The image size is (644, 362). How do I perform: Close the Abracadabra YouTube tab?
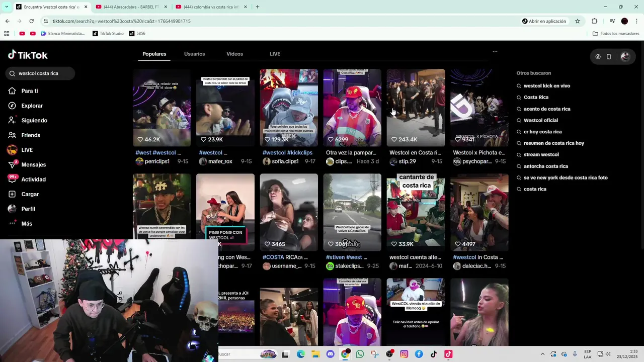pyautogui.click(x=166, y=7)
